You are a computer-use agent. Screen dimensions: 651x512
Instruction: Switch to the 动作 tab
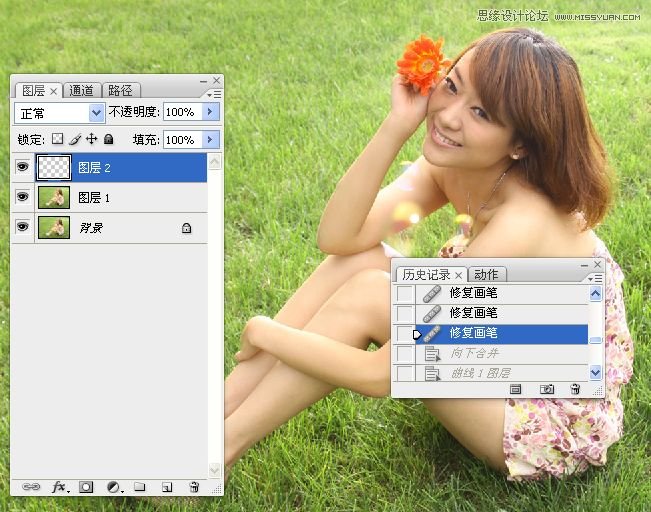487,274
